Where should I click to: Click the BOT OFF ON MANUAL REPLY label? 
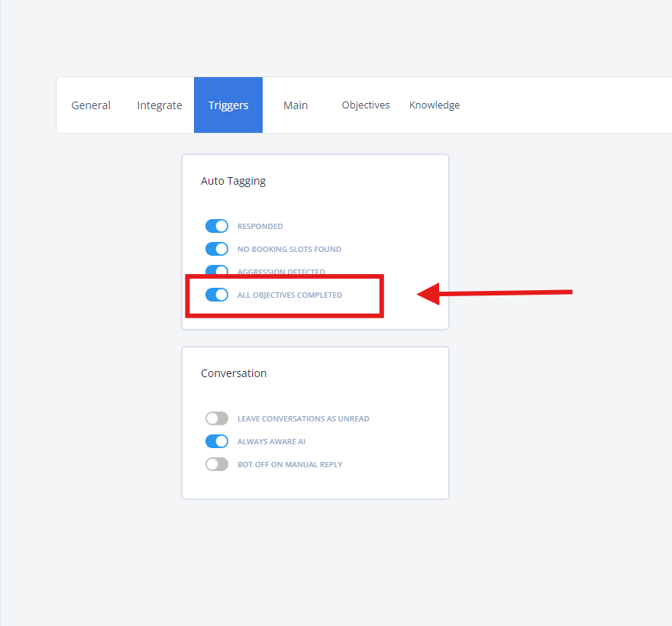[290, 464]
